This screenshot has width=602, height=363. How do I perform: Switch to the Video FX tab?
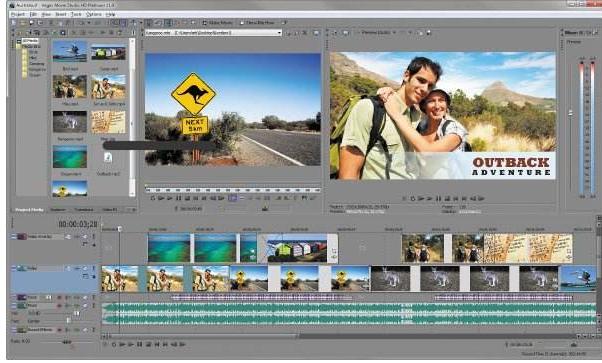109,210
